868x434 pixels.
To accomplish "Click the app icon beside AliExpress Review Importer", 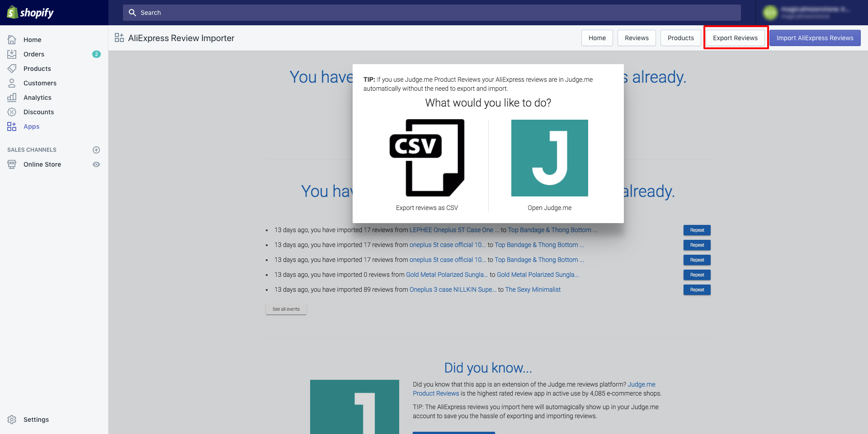I will tap(119, 38).
